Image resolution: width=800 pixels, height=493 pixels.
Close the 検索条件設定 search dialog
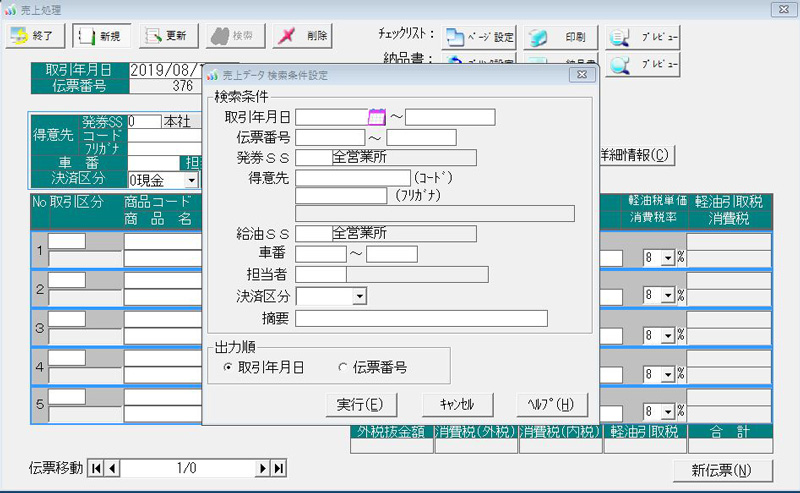click(x=581, y=74)
